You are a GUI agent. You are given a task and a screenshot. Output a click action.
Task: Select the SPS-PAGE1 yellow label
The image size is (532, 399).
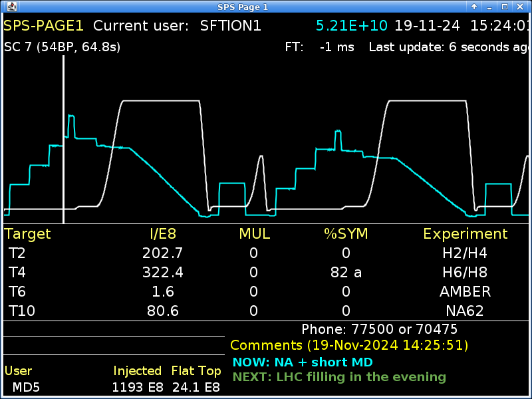click(x=43, y=26)
